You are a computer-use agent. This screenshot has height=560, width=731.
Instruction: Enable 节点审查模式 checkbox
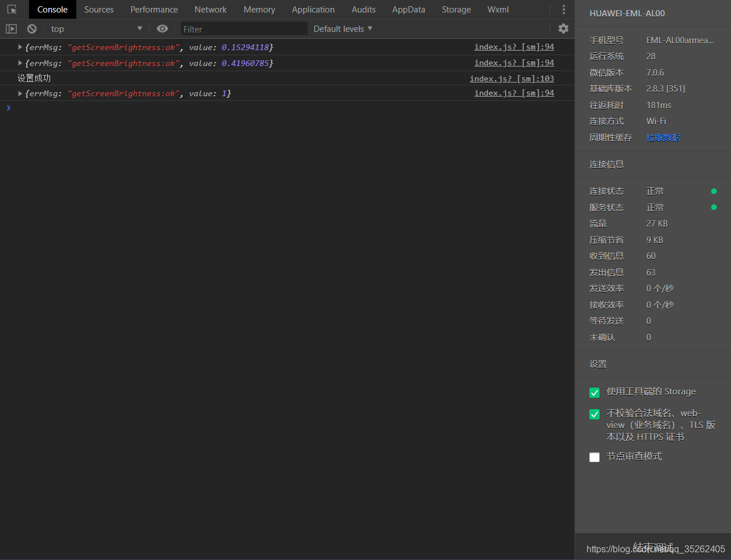click(594, 457)
